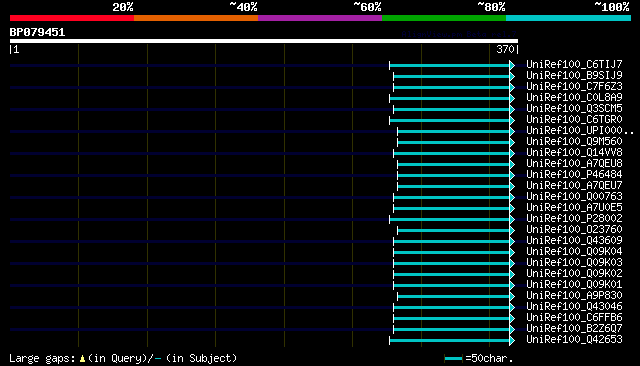
Task: Click the orange ~40% identity color bar
Action: [196, 18]
